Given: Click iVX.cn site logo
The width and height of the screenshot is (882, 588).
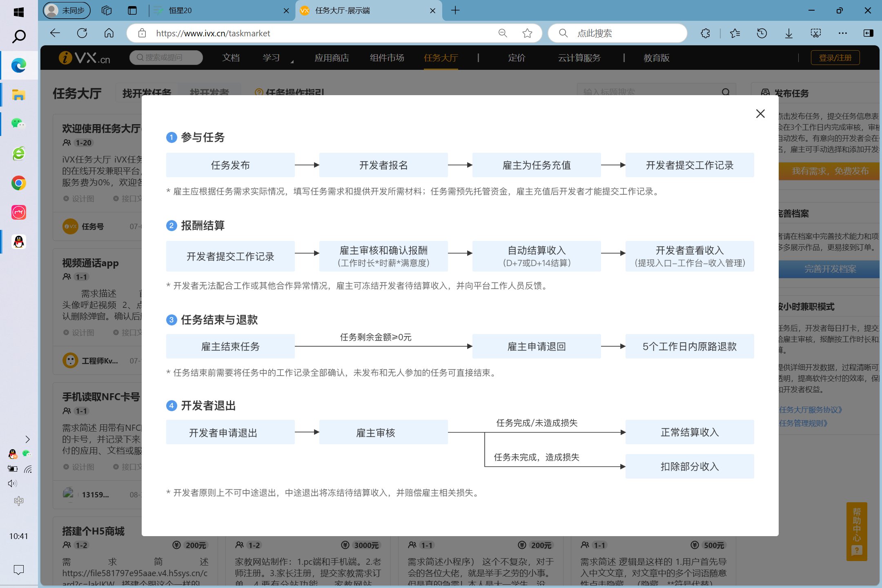Looking at the screenshot, I should click(x=85, y=58).
